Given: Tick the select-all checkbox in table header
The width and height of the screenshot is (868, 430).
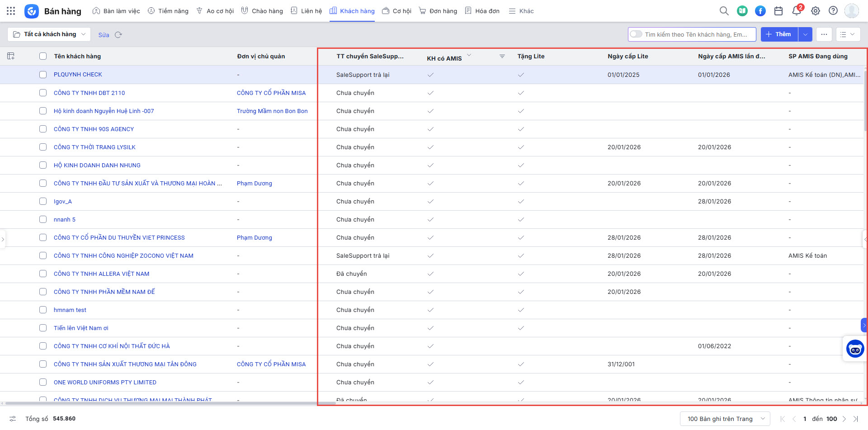Looking at the screenshot, I should pyautogui.click(x=43, y=56).
